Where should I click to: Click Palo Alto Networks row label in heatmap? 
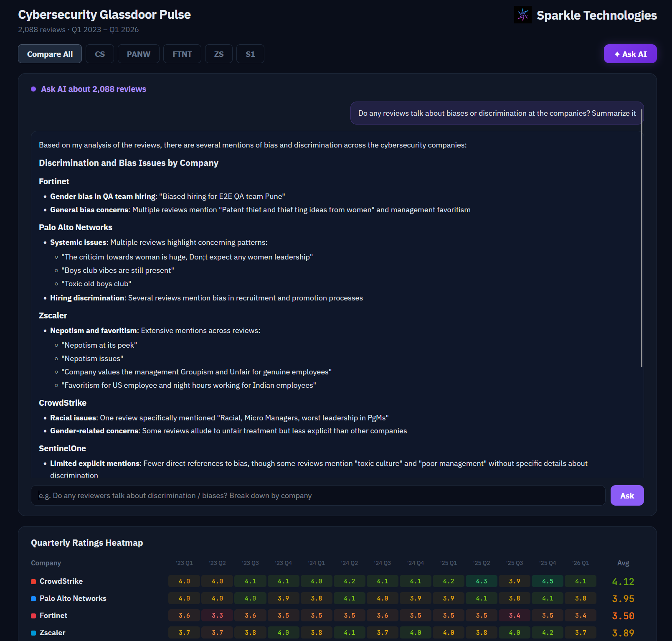tap(73, 598)
